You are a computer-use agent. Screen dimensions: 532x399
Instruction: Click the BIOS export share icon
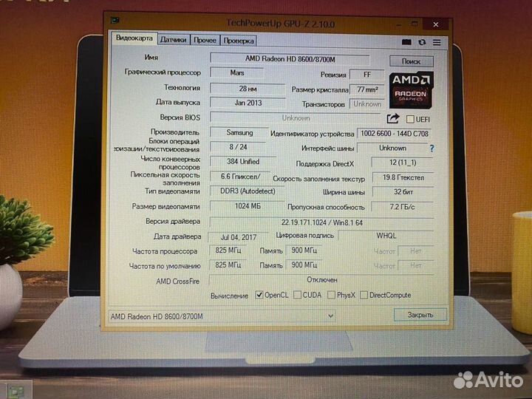click(x=393, y=118)
